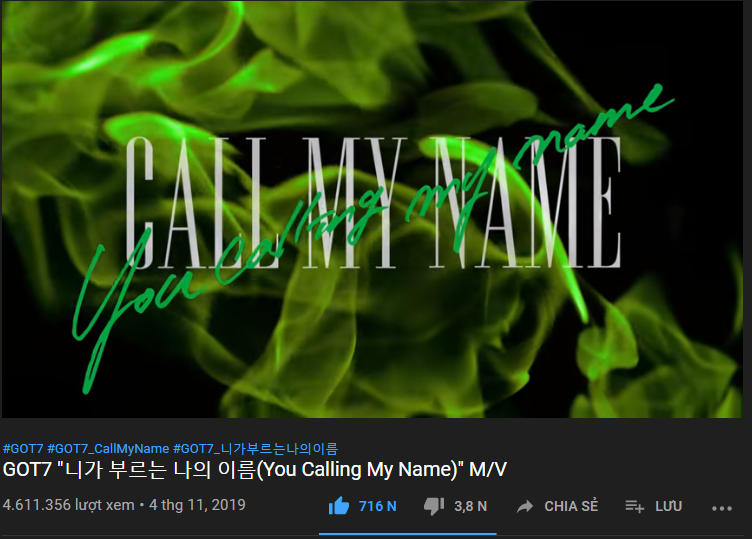Click the share arrow icon

525,506
